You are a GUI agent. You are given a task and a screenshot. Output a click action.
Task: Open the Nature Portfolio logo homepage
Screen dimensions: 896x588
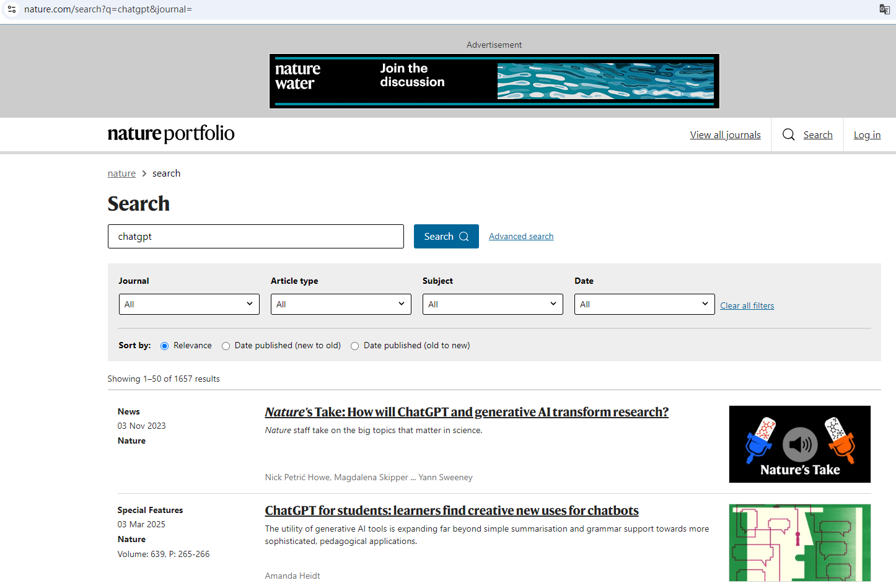pos(171,134)
